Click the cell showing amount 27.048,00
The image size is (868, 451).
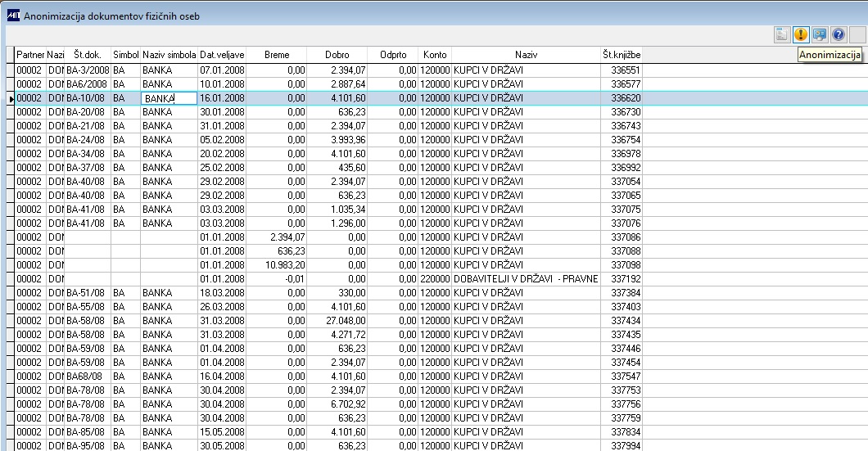point(337,320)
